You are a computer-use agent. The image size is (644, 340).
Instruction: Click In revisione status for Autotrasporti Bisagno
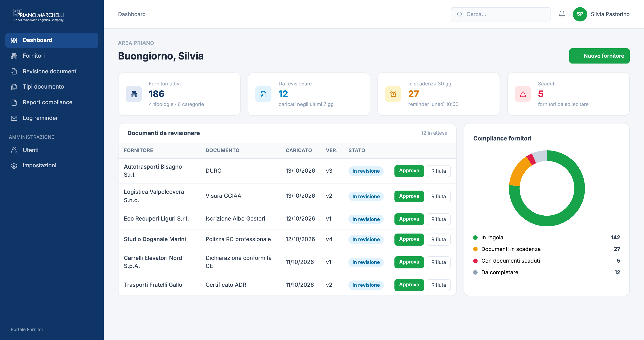click(x=366, y=171)
